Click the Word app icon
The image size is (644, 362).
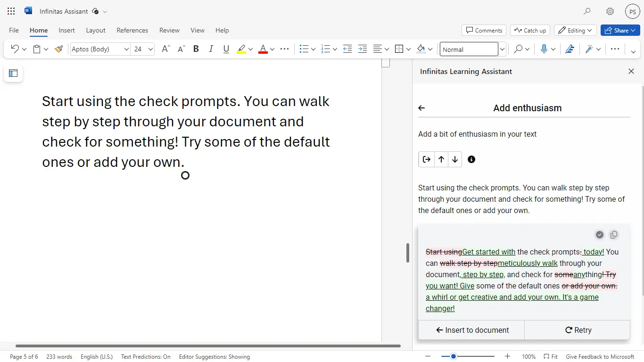point(28,11)
